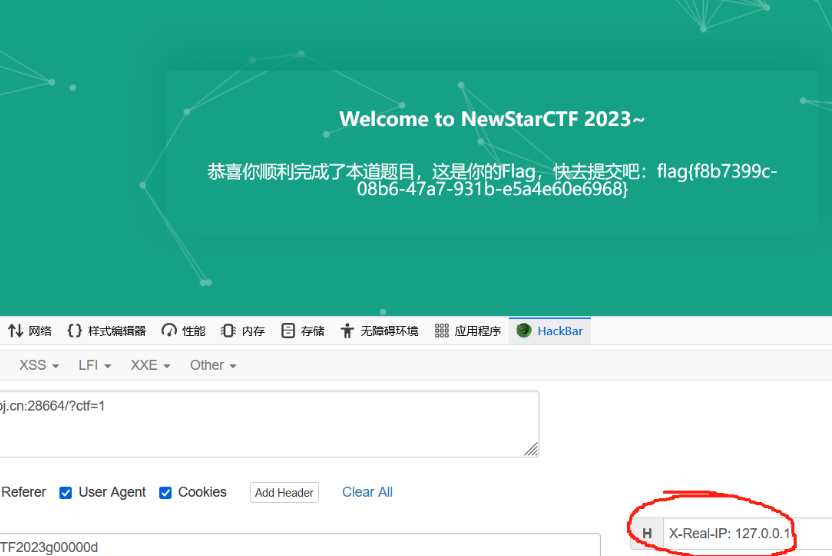Click the URL textarea resize handle

(531, 449)
